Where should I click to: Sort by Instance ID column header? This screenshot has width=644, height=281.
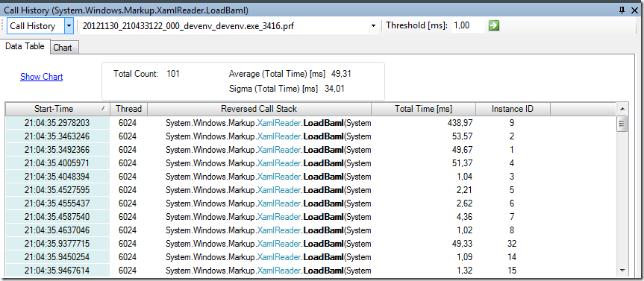coord(513,109)
